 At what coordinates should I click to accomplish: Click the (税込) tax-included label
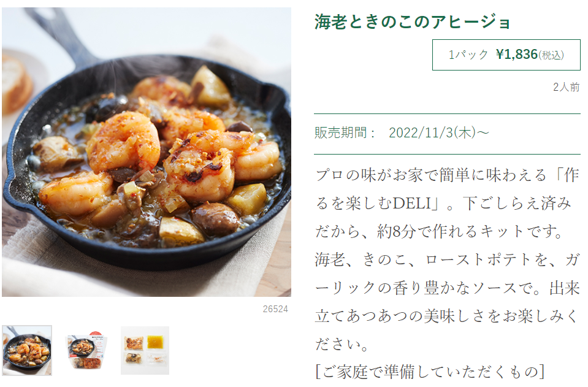coord(551,55)
